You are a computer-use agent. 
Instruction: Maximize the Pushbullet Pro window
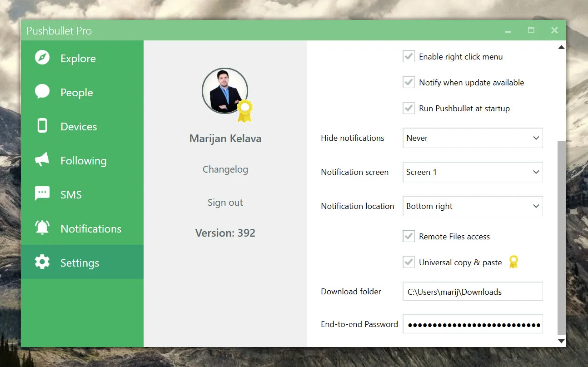pyautogui.click(x=531, y=30)
